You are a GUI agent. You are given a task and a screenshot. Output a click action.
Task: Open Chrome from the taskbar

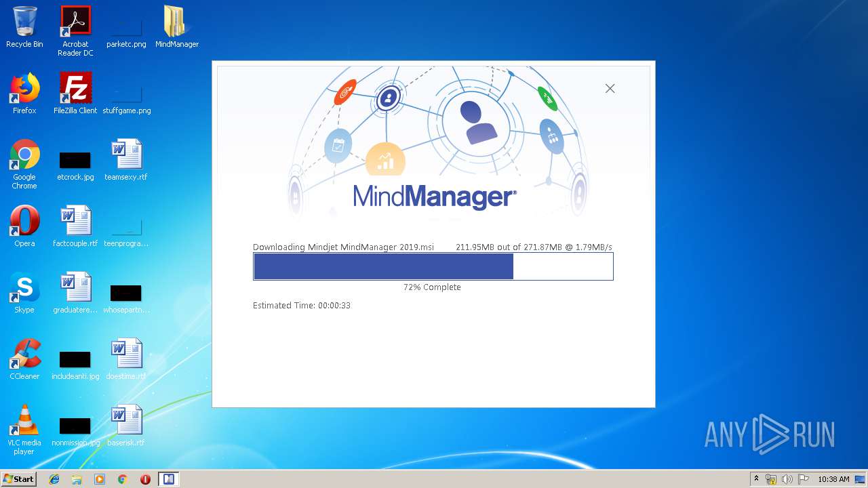click(123, 479)
